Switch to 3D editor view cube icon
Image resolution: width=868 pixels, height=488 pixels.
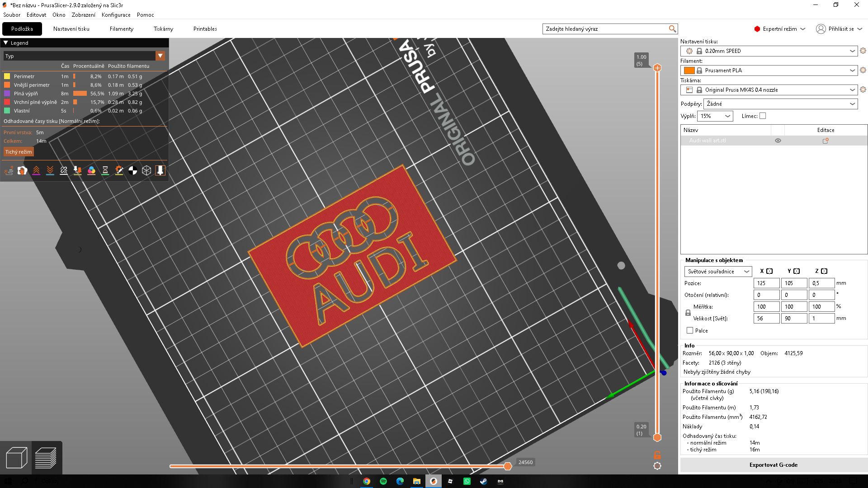[16, 458]
